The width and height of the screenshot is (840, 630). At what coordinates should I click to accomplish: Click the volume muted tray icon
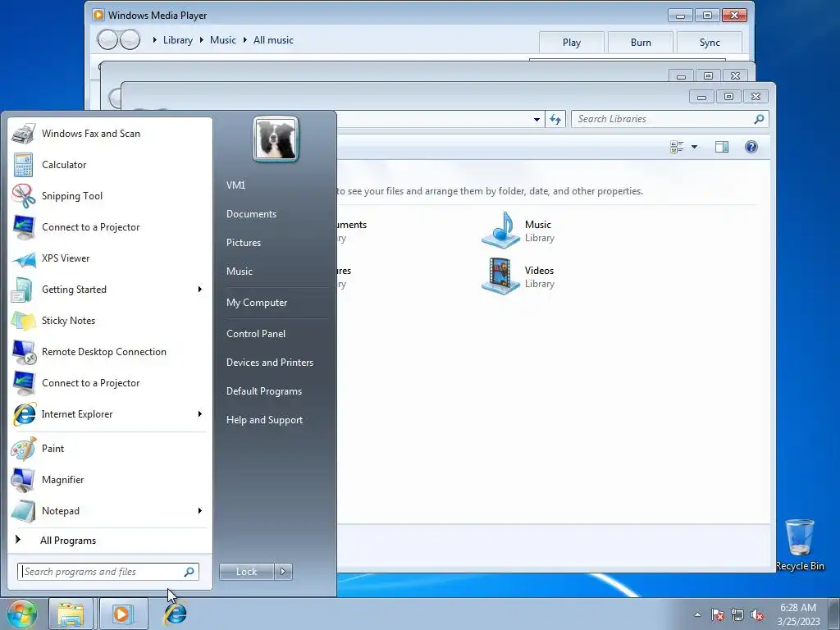point(757,615)
